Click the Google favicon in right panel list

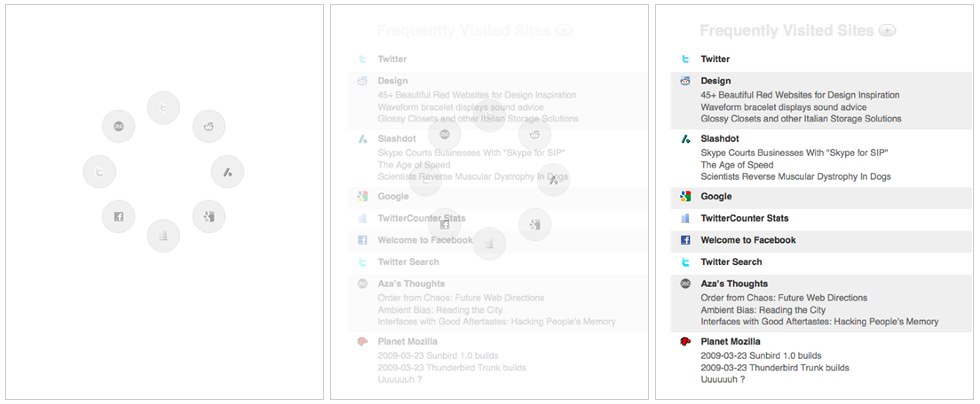[x=685, y=197]
